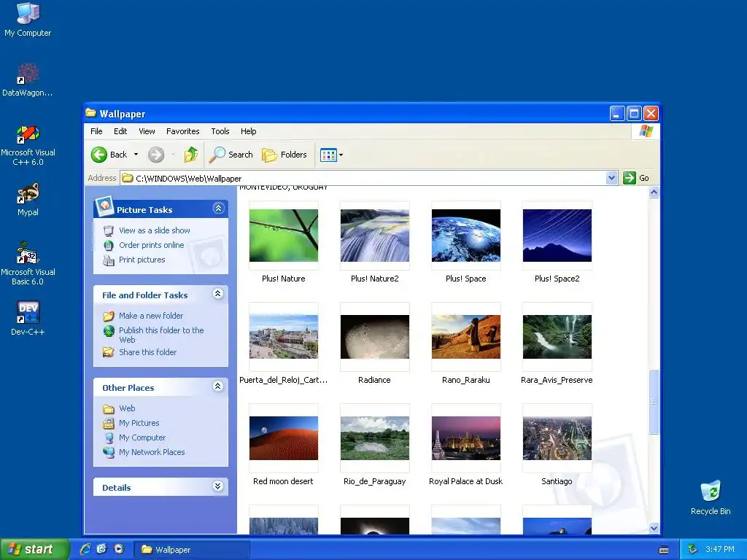
Task: Go up one folder level
Action: point(190,155)
